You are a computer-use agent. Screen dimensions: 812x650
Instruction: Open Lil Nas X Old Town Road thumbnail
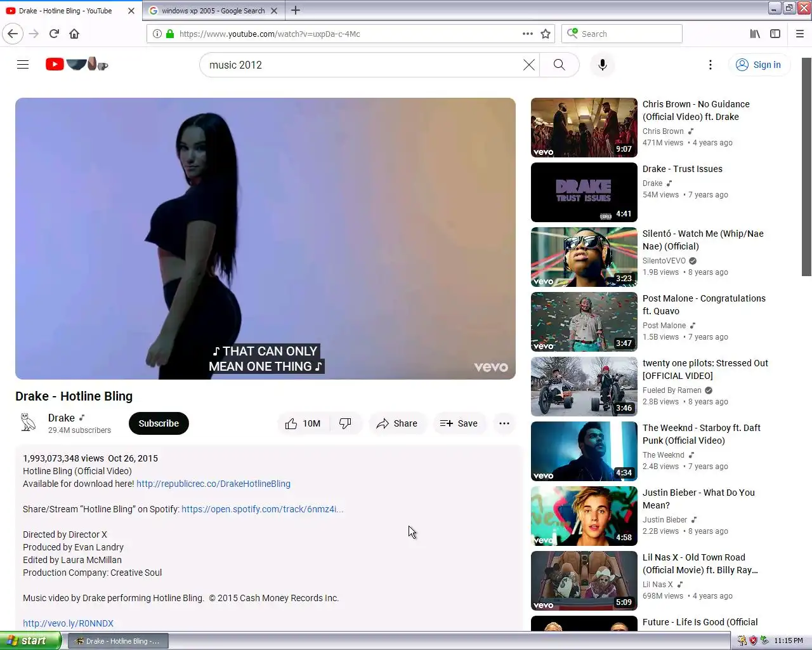click(584, 581)
